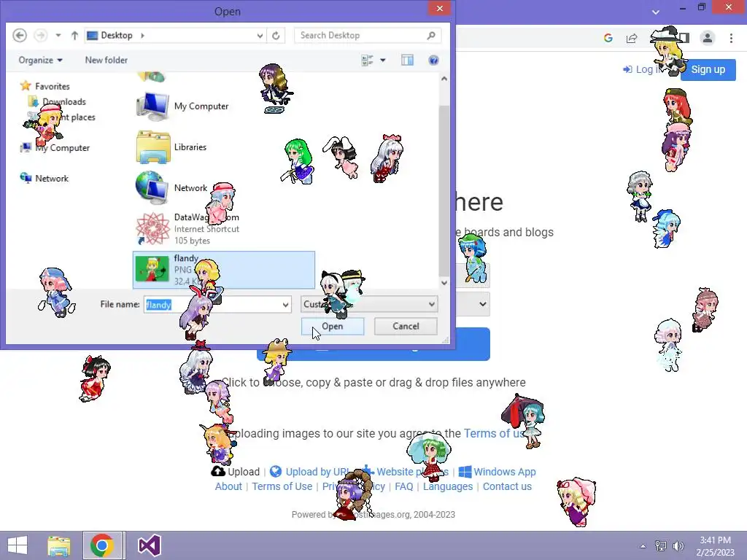Viewport: 747px width, 560px height.
Task: Select Network in navigation pane
Action: click(x=44, y=178)
